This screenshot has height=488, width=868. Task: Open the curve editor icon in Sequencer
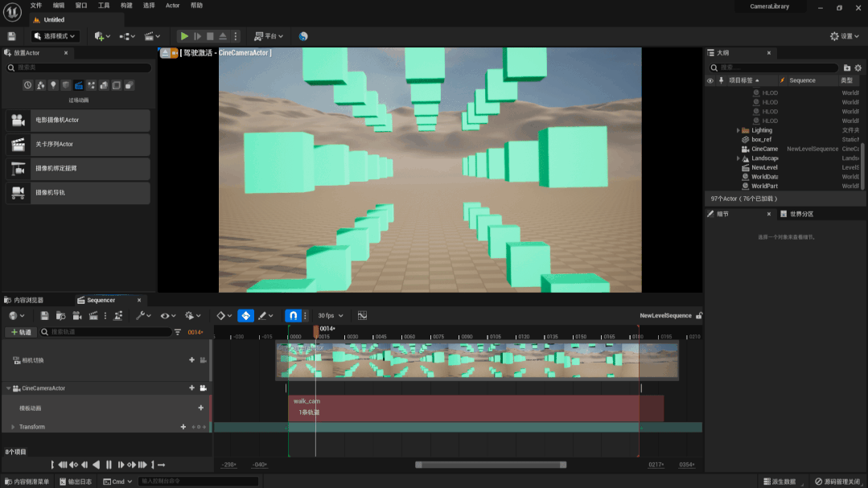click(x=362, y=316)
